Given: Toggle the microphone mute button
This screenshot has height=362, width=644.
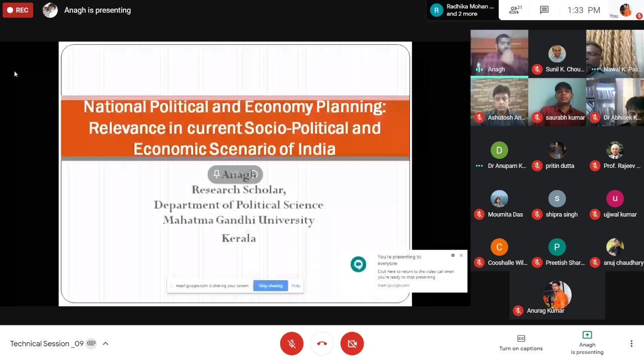Looking at the screenshot, I should coord(292,343).
